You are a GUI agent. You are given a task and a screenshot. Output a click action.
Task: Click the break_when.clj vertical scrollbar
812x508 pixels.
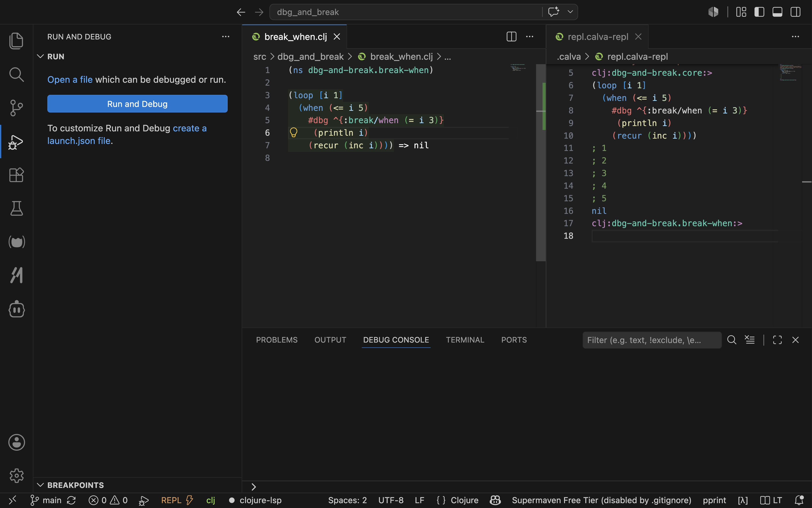point(541,163)
